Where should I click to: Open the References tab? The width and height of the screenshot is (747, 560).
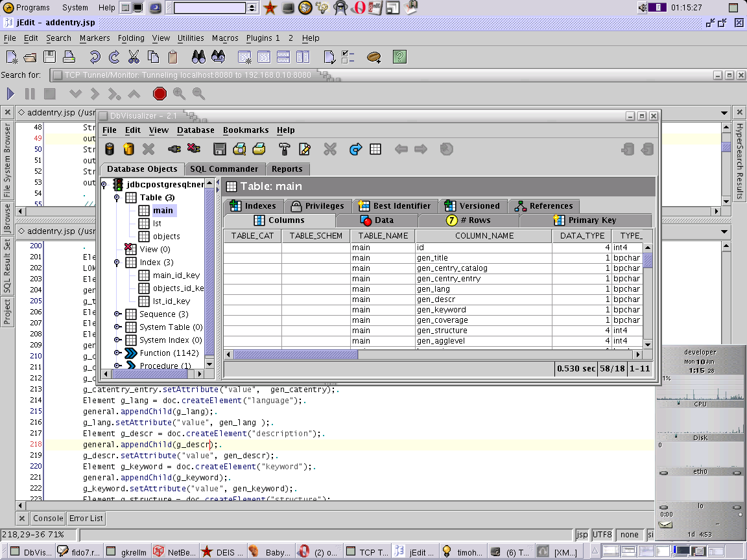pos(543,206)
